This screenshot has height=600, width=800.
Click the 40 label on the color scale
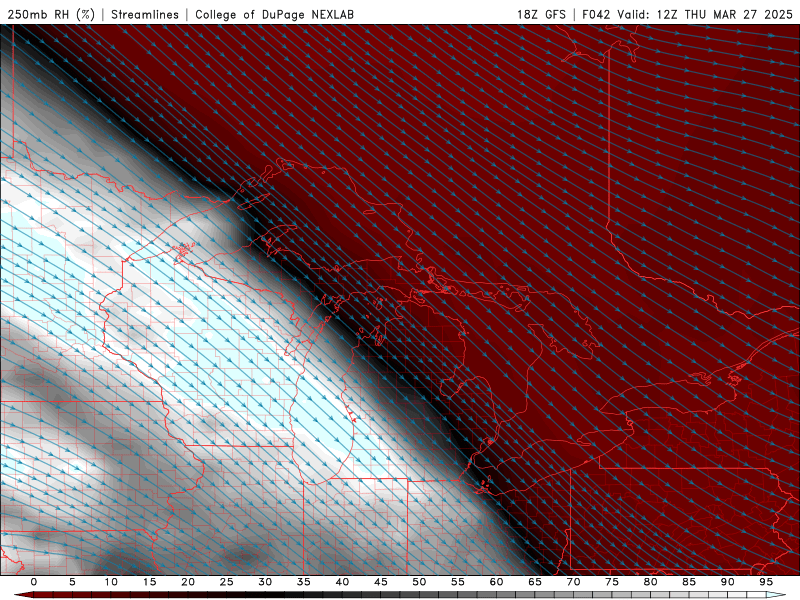click(342, 582)
